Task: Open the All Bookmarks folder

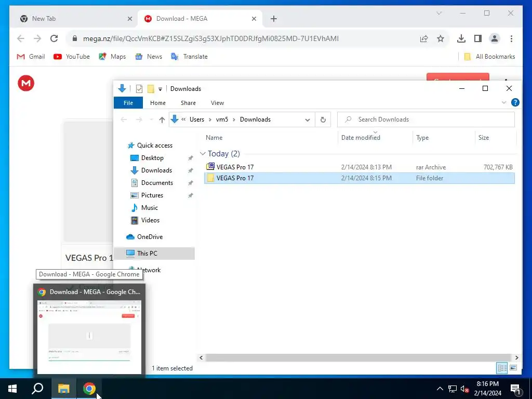Action: click(x=489, y=57)
